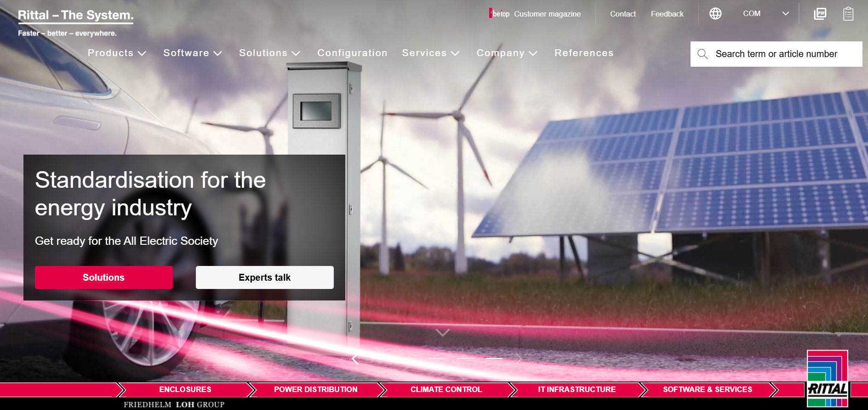Open the References menu item

click(584, 53)
